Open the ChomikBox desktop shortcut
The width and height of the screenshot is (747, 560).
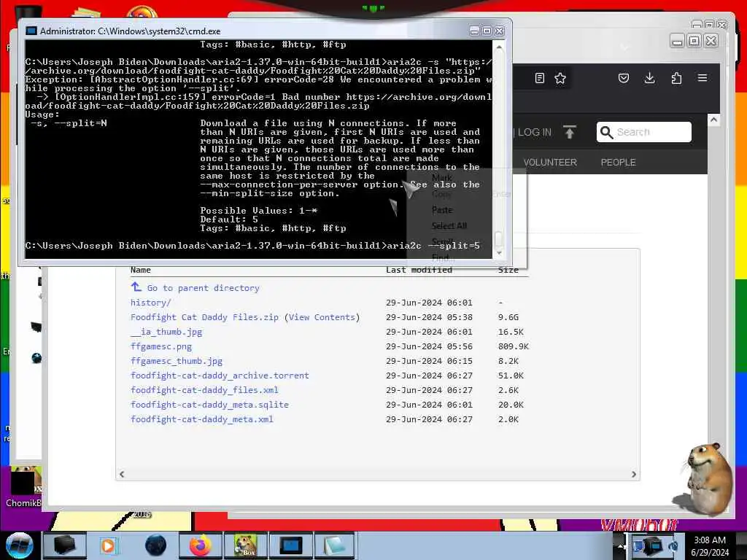tap(25, 486)
